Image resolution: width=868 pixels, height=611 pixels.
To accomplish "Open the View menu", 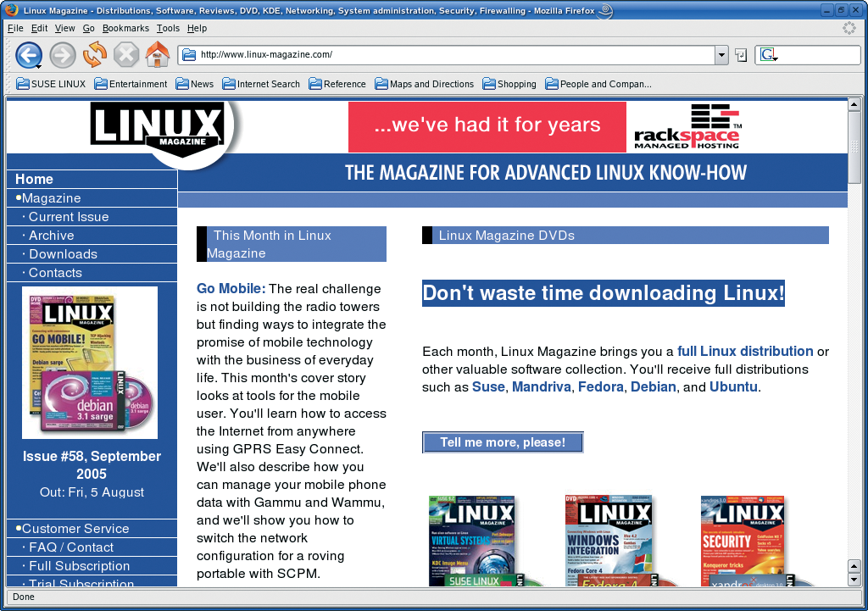I will pos(64,28).
